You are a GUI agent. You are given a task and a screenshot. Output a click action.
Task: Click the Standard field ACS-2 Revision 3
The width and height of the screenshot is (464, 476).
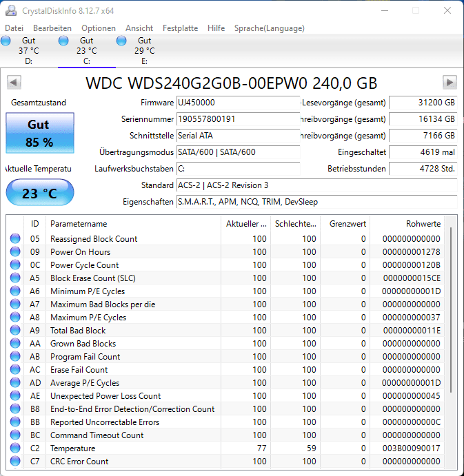pyautogui.click(x=316, y=185)
